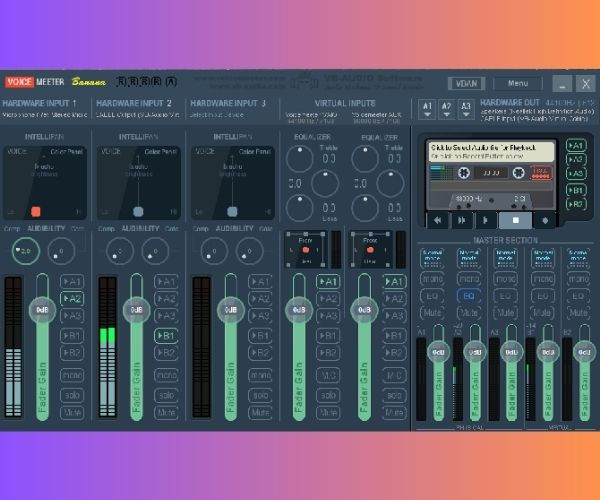The width and height of the screenshot is (600, 500).
Task: Expand the A2 hardware out dropdown
Action: click(446, 109)
